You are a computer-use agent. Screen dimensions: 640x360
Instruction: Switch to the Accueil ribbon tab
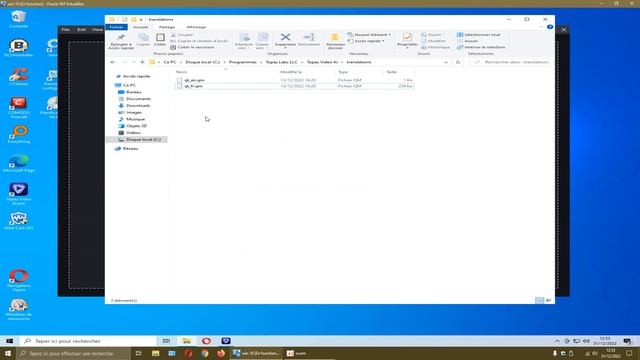tap(140, 27)
